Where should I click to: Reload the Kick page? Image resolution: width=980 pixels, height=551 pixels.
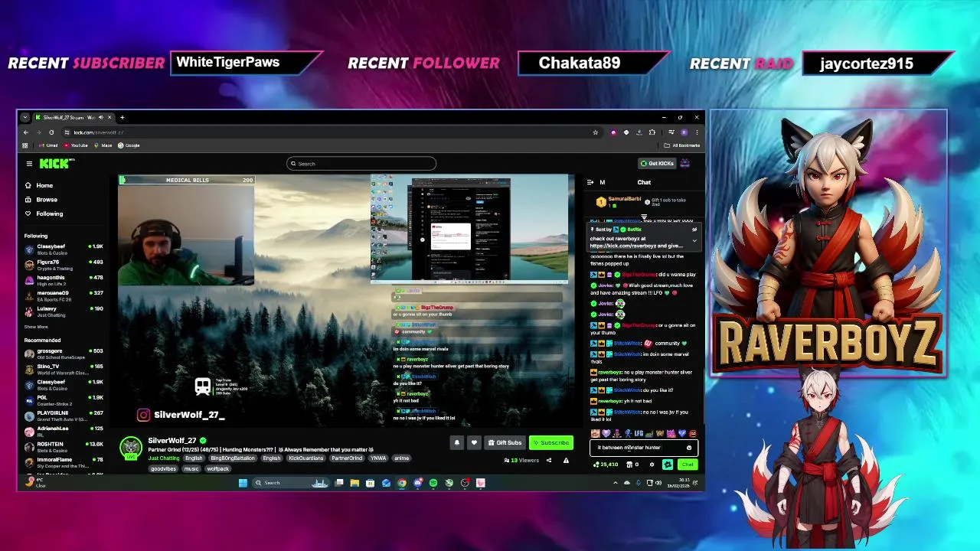coord(51,132)
